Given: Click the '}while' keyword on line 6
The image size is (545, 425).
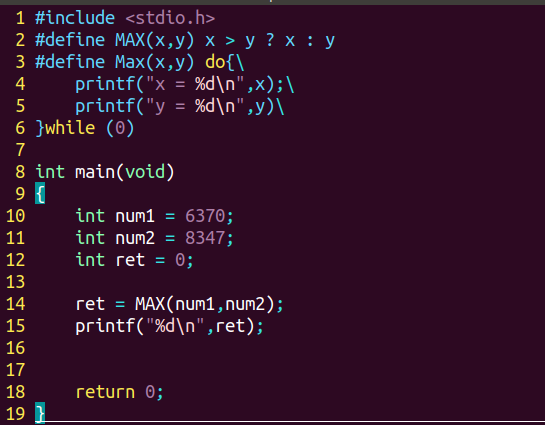Looking at the screenshot, I should pyautogui.click(x=65, y=128).
